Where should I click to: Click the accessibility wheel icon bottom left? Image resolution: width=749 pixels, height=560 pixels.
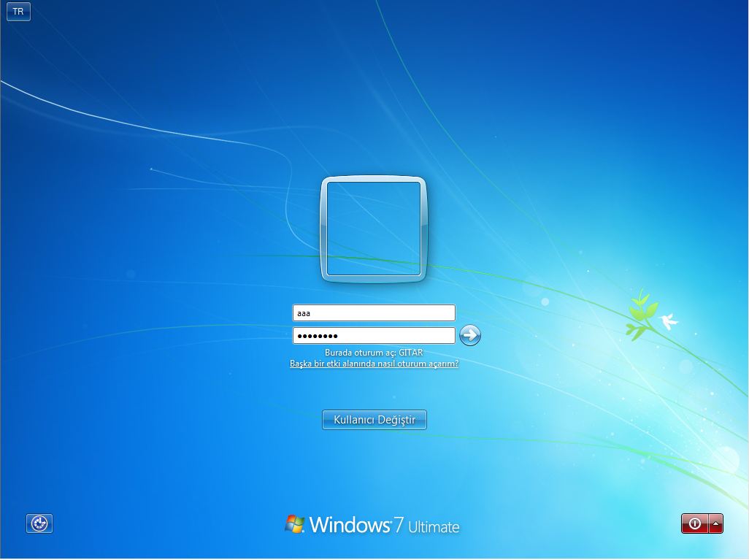point(39,523)
